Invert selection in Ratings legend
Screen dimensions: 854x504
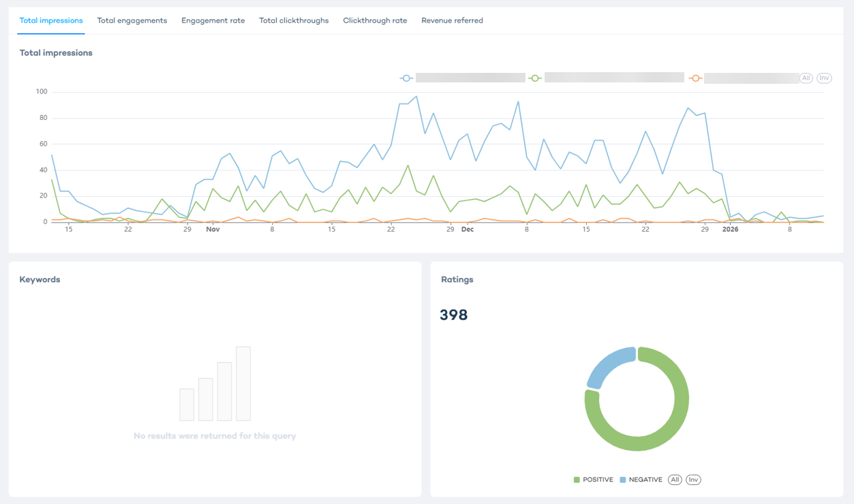pos(693,480)
